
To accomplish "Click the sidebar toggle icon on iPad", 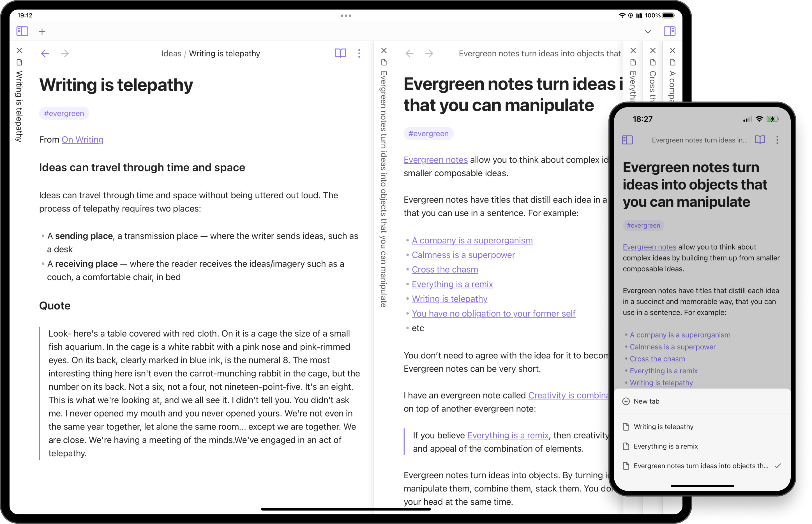I will [x=22, y=31].
